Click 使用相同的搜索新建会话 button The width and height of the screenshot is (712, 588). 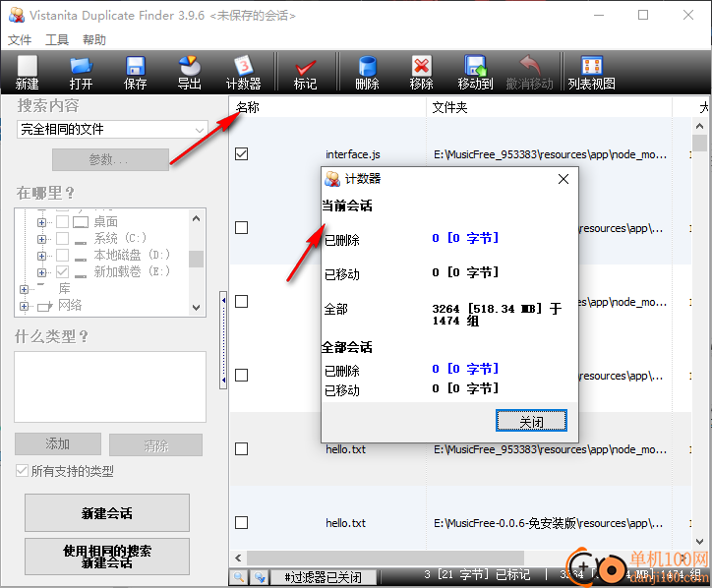pos(107,557)
